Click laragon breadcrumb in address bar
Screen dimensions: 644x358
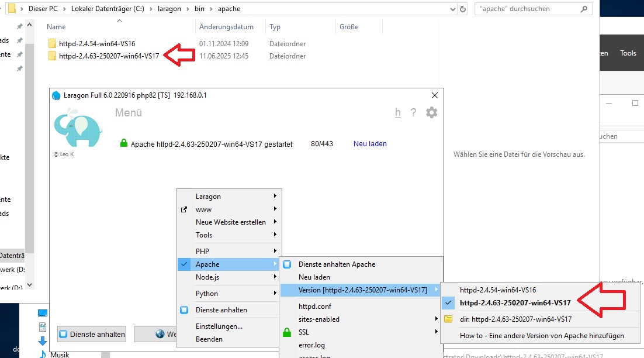tap(169, 9)
